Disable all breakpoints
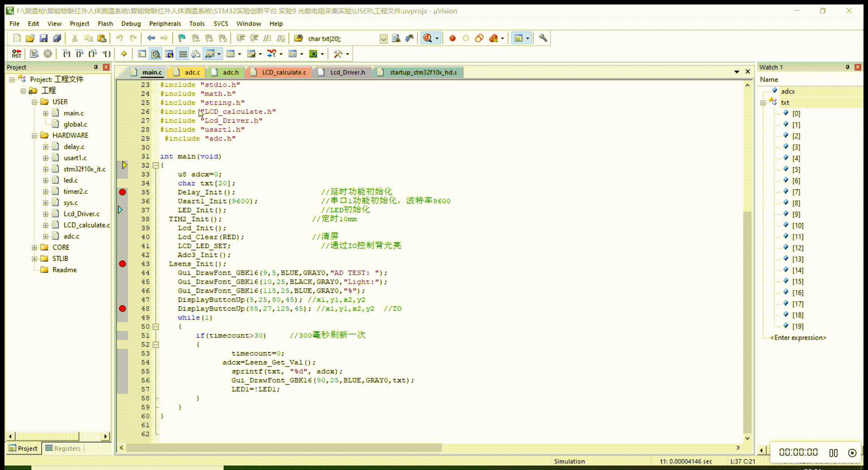 pos(479,38)
